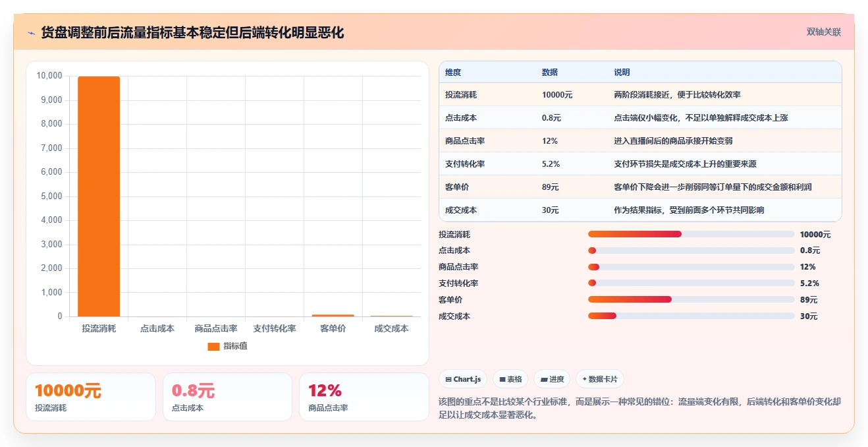
Task: Click the 成交成本 x-axis label
Action: pyautogui.click(x=391, y=328)
